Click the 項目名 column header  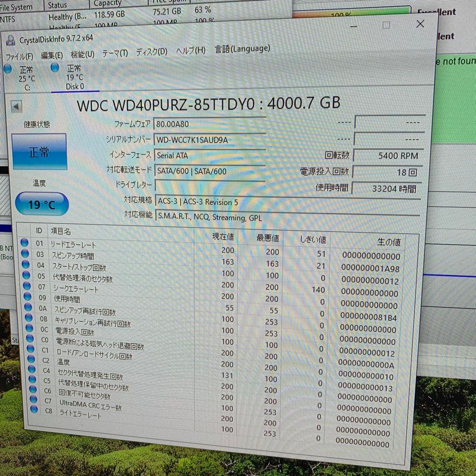[x=61, y=231]
